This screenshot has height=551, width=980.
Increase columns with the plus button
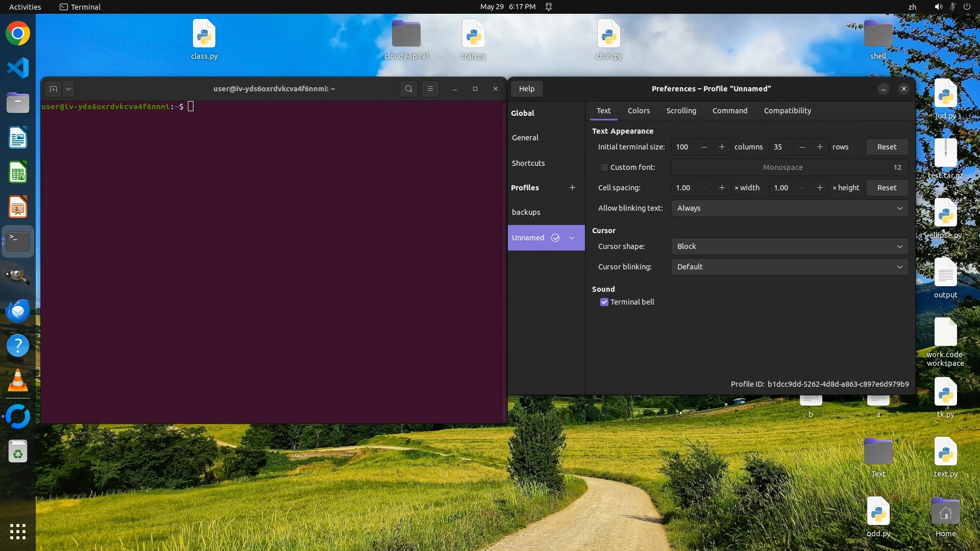722,147
